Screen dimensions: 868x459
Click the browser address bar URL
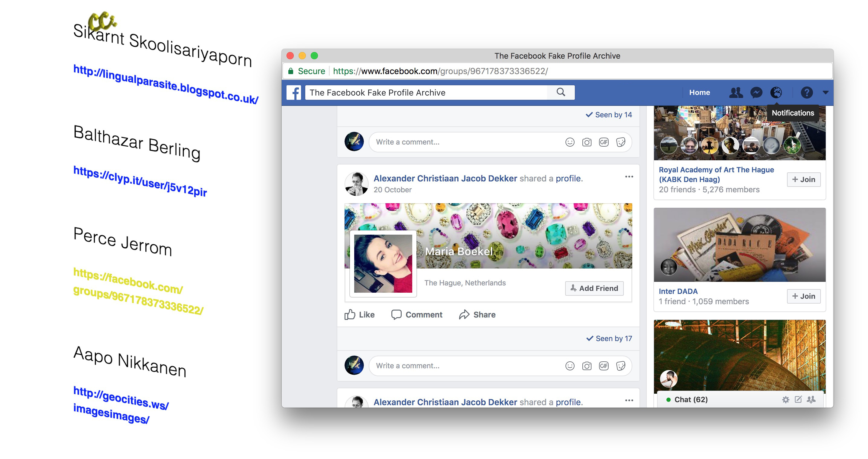pos(440,71)
